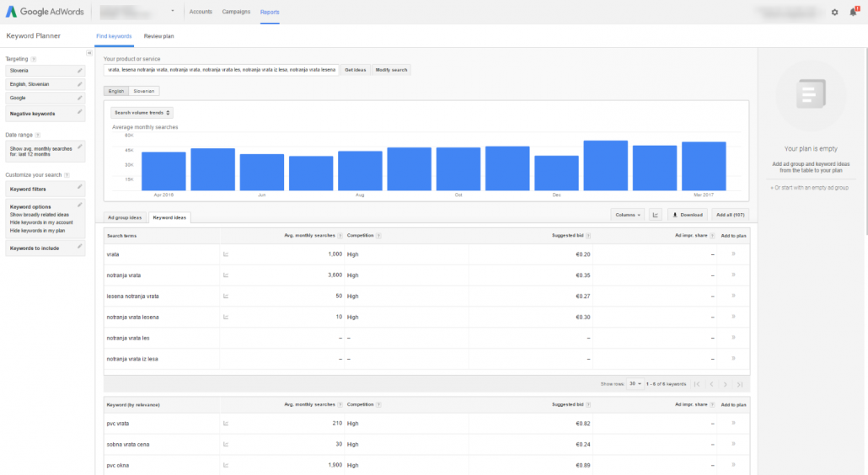Click the product or service input field
Screen dimensions: 868x475
[x=221, y=70]
